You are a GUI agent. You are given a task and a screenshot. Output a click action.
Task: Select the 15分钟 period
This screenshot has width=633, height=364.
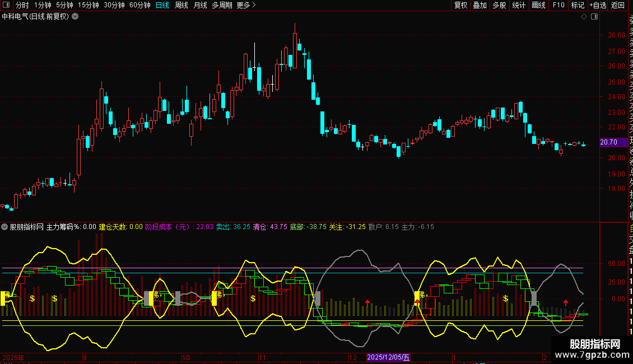(89, 5)
